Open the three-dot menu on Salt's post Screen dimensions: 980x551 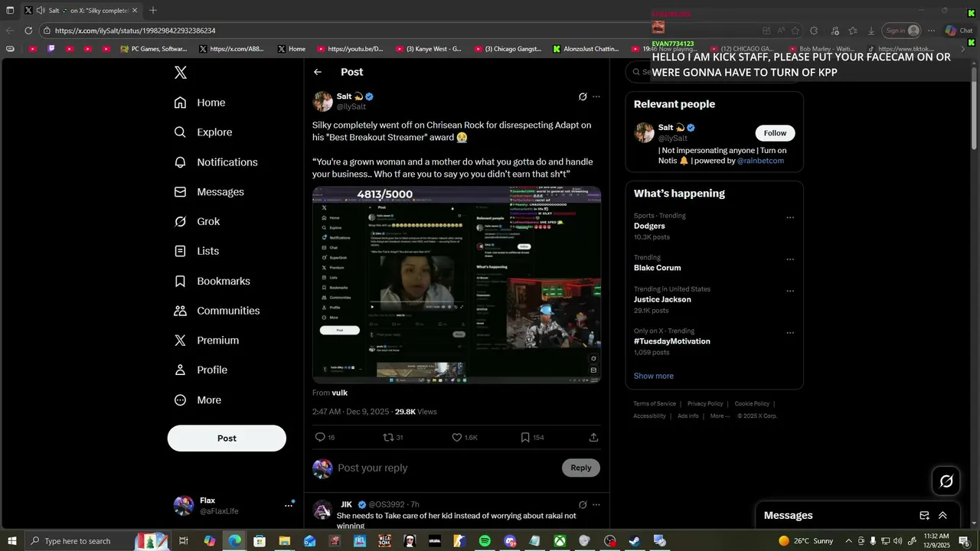(596, 97)
